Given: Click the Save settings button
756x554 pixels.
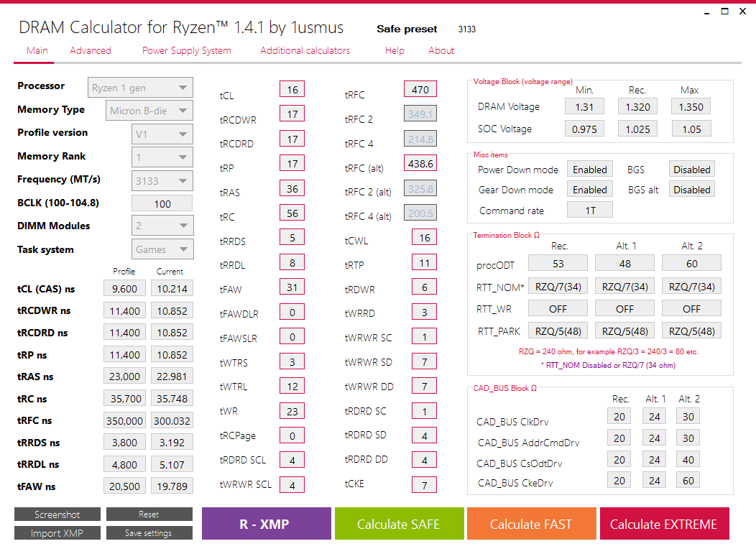Looking at the screenshot, I should tap(149, 532).
